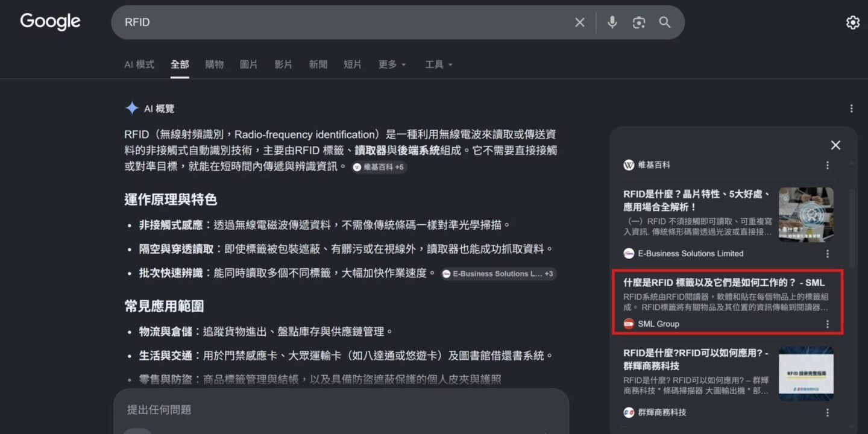This screenshot has width=868, height=434.
Task: Click the SML Group favicon
Action: click(629, 324)
